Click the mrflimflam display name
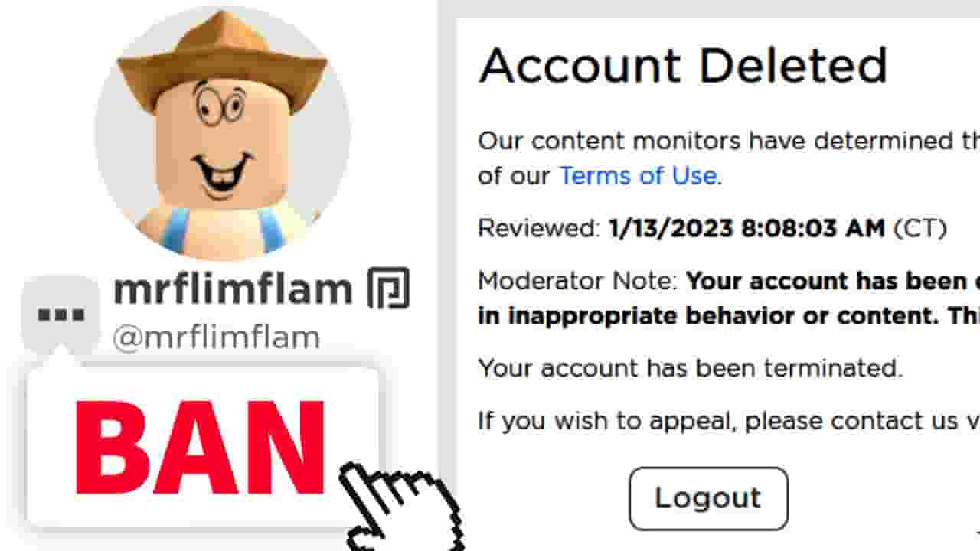This screenshot has width=980, height=551. (233, 289)
